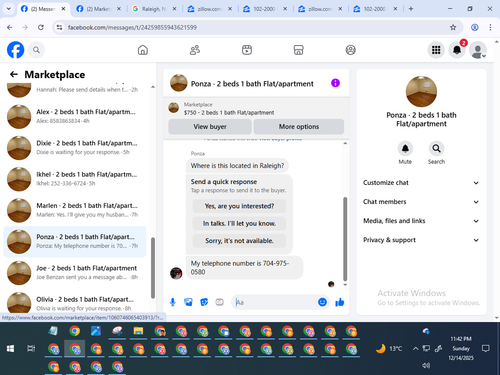This screenshot has width=500, height=375.
Task: Choose a sticker icon in composer
Action: (204, 302)
